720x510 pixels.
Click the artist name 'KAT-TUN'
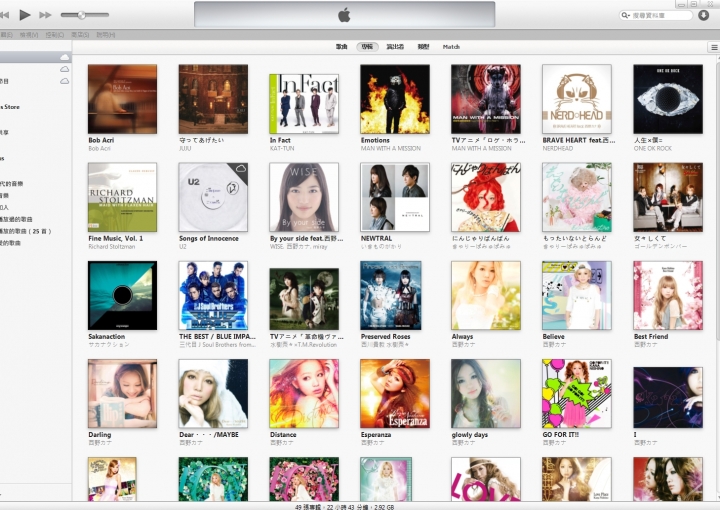point(282,149)
